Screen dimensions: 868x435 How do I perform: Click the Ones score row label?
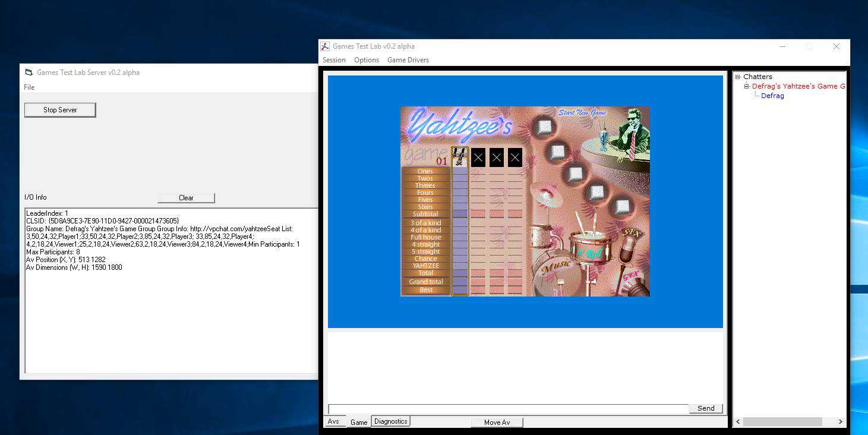[425, 171]
